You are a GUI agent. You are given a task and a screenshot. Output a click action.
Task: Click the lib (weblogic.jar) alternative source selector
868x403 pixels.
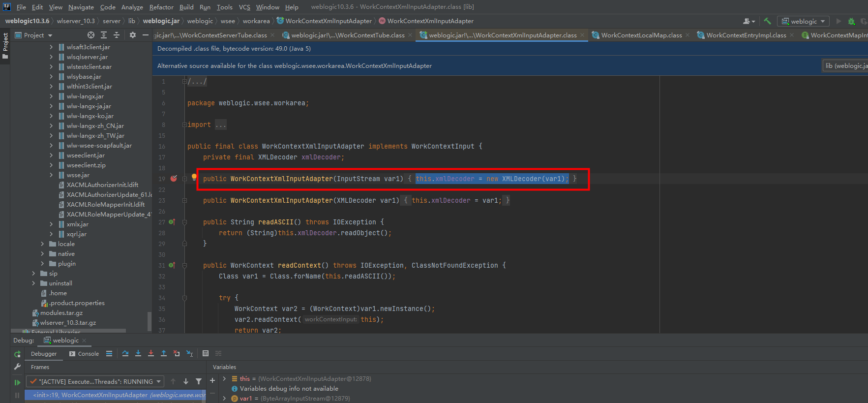click(845, 65)
